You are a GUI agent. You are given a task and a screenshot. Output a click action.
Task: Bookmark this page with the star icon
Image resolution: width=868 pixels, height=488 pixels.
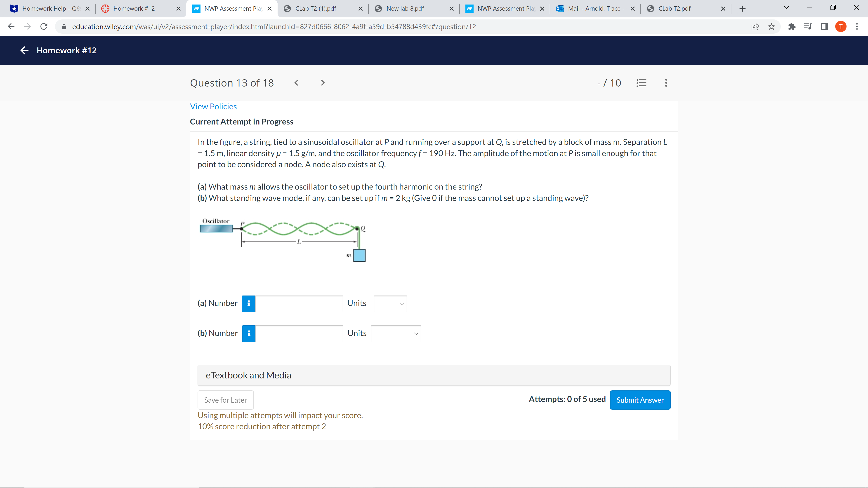tap(771, 27)
